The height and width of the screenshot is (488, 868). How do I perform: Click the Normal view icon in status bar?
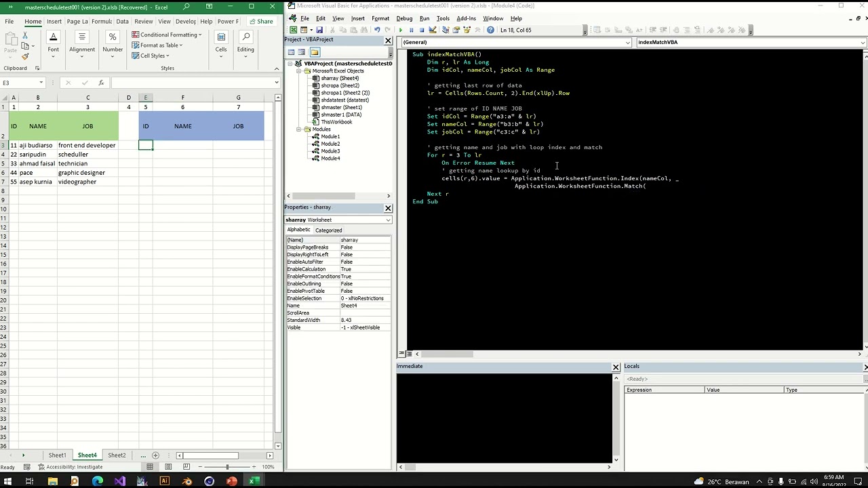pos(150,467)
